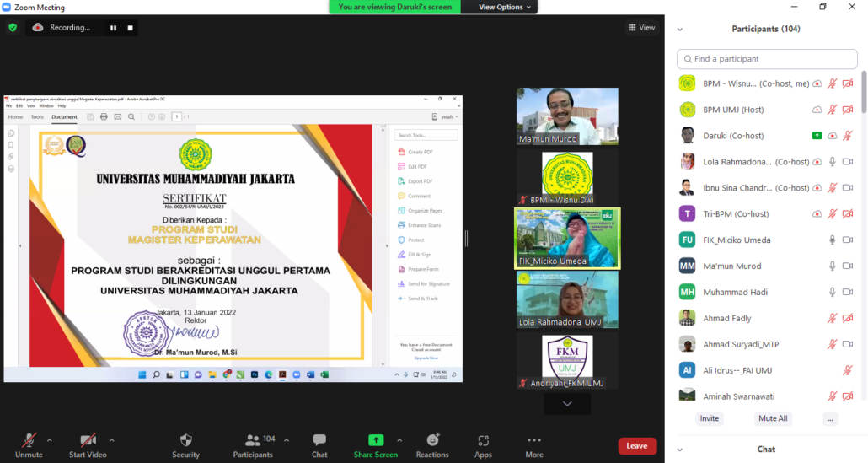This screenshot has width=868, height=463.
Task: Click 'You are viewing Daruki's screen' banner
Action: pyautogui.click(x=394, y=8)
